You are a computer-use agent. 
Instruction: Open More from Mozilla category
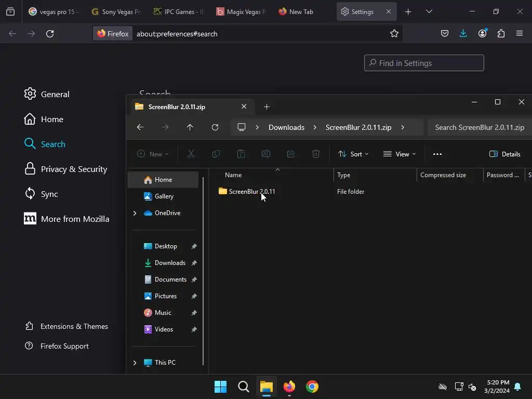click(66, 219)
